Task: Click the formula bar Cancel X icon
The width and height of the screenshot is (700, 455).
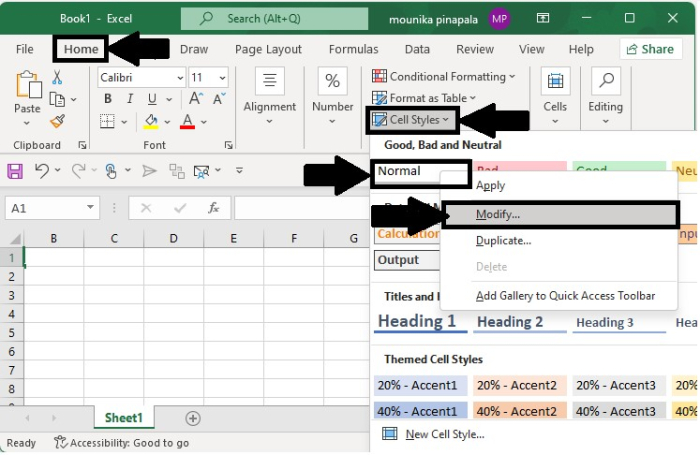Action: point(146,208)
